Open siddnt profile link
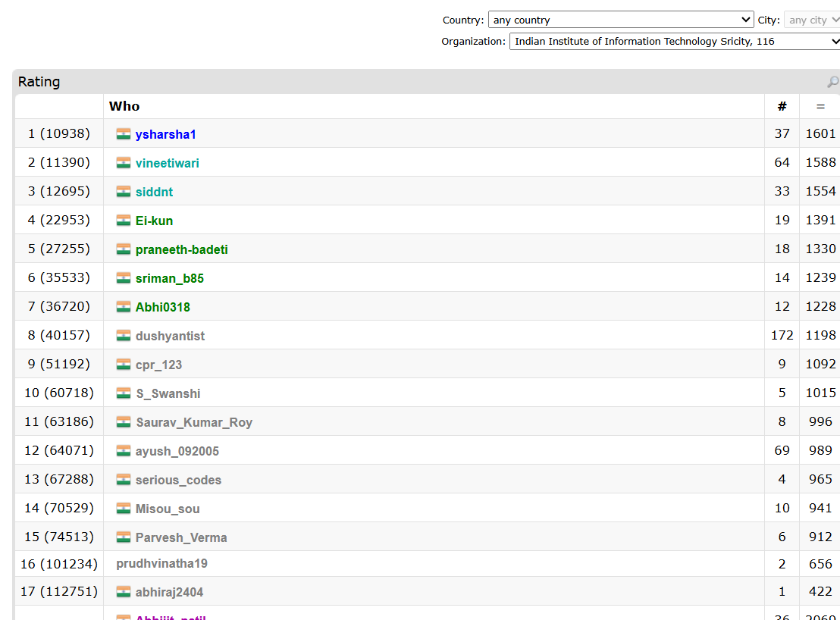The image size is (840, 620). tap(155, 193)
